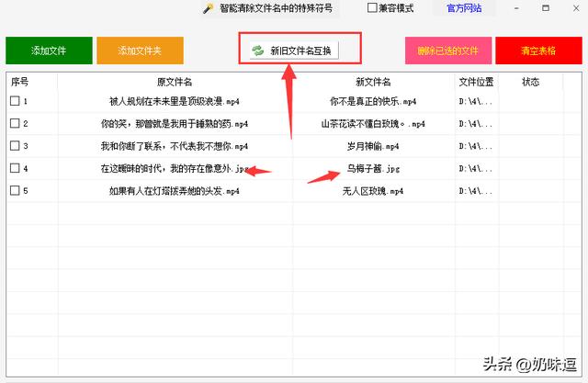Click the swap icon on 新旧文件名互换 button

pyautogui.click(x=257, y=51)
